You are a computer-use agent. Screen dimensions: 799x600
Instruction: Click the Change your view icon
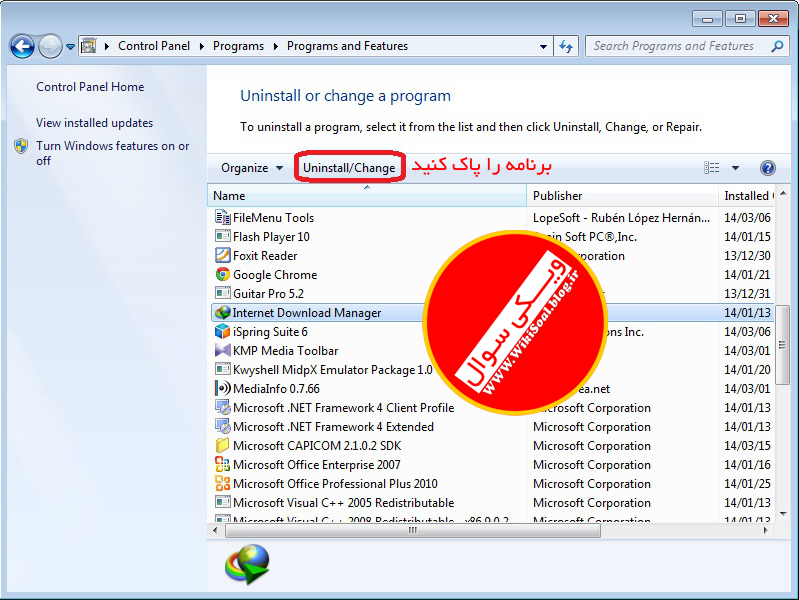pyautogui.click(x=711, y=168)
